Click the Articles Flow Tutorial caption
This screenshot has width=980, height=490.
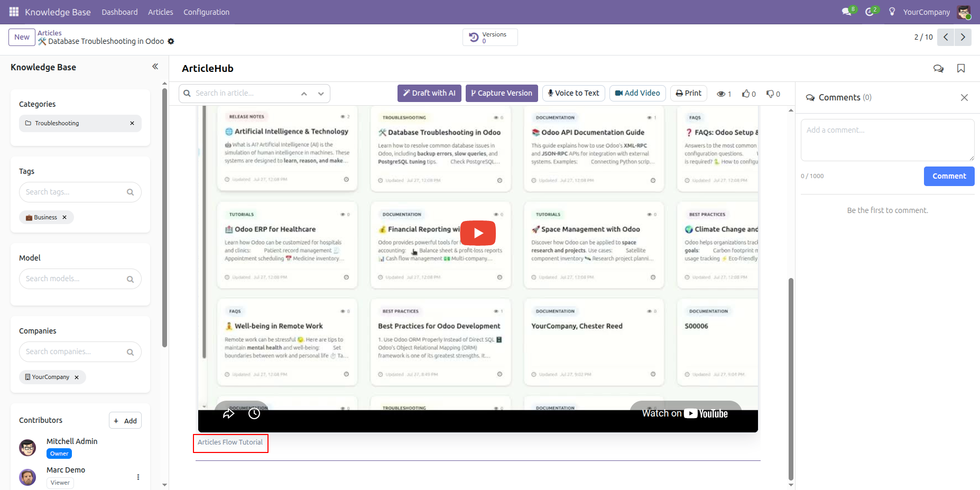coord(230,442)
